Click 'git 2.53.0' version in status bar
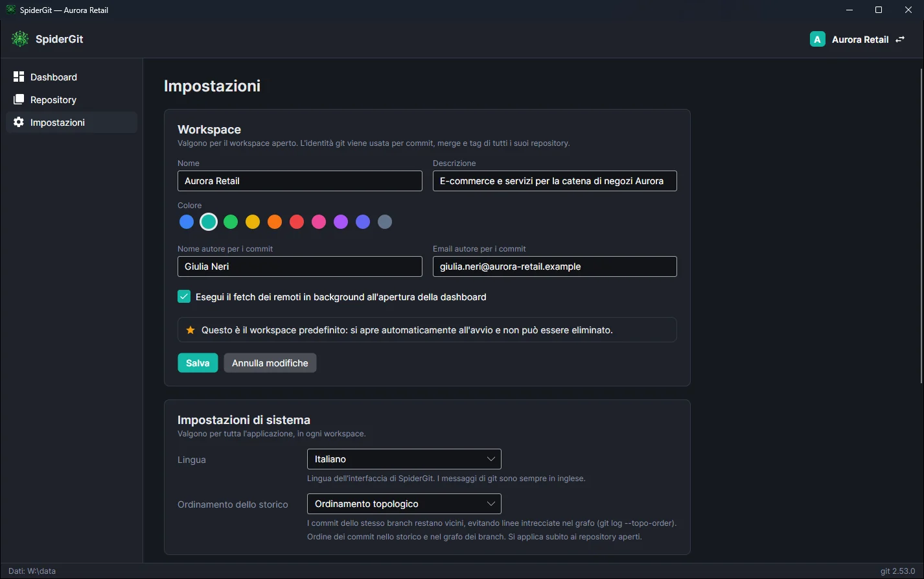Image resolution: width=924 pixels, height=579 pixels. click(x=897, y=571)
